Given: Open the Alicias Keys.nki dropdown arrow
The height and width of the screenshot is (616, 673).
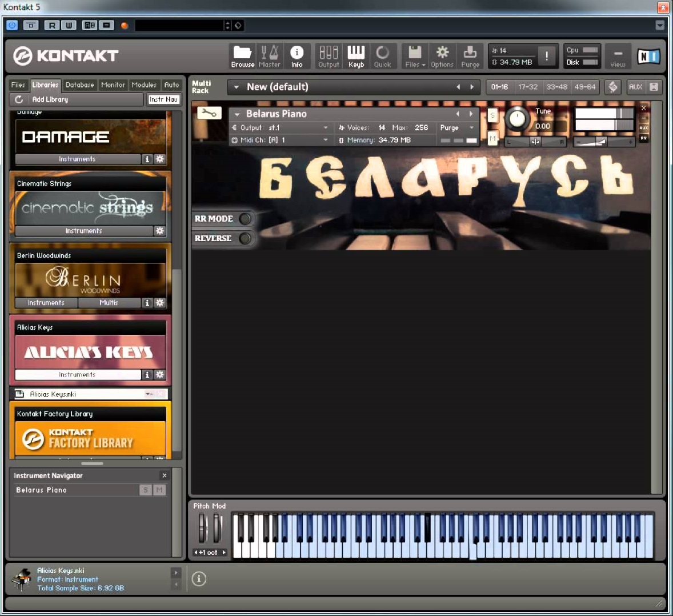Looking at the screenshot, I should 149,394.
